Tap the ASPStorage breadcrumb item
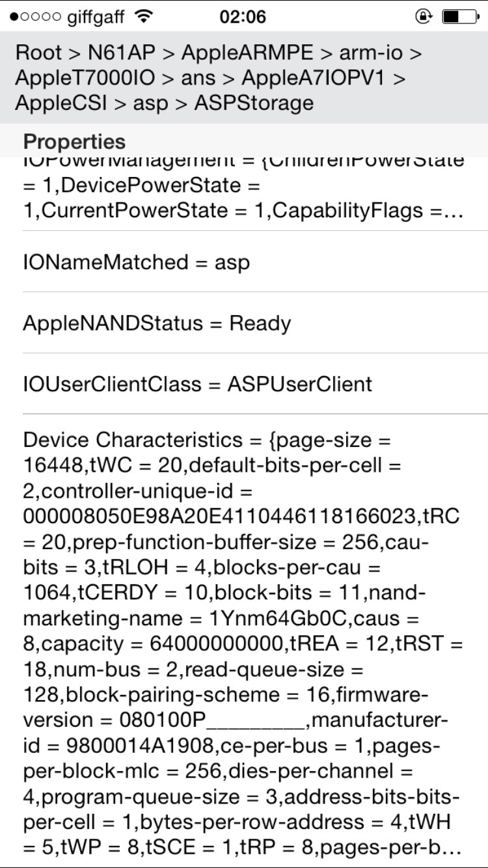 point(254,103)
